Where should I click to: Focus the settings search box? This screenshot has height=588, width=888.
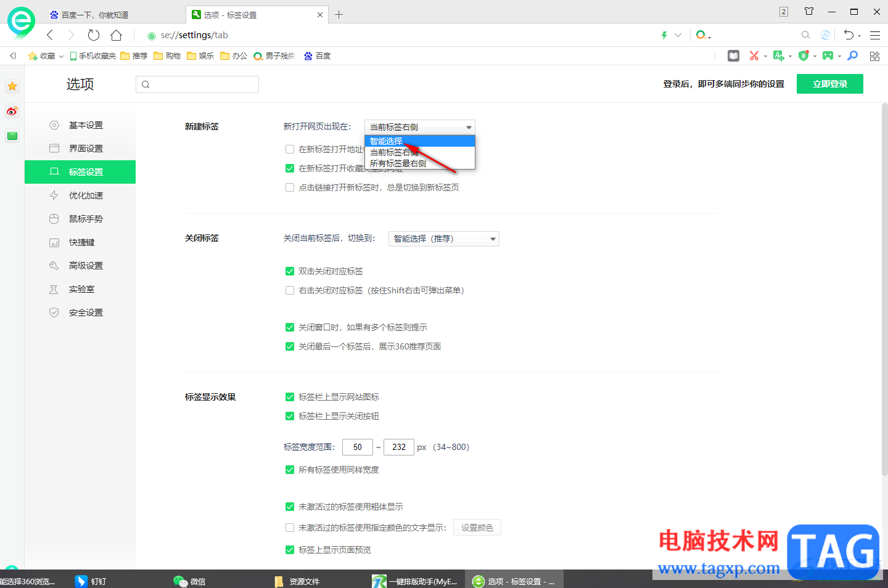[197, 84]
